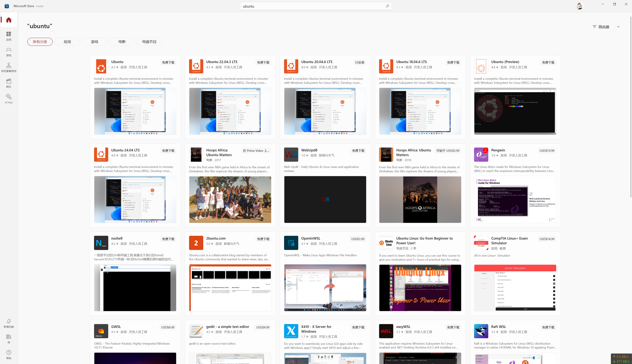This screenshot has height=364, width=632.
Task: Expand the Filters (筛选器) dropdown
Action: 606,27
